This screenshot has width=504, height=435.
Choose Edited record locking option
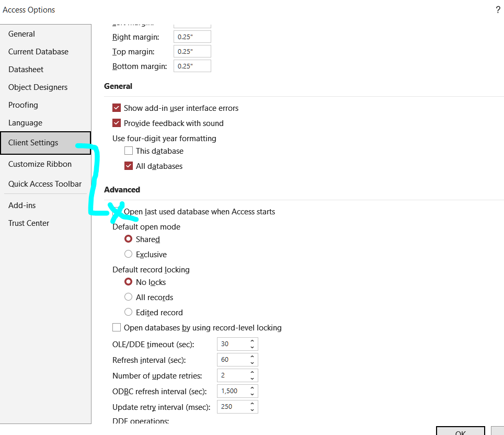[128, 312]
